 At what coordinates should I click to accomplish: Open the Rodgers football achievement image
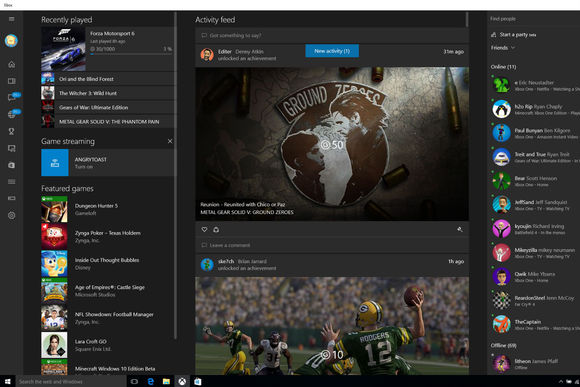tap(332, 326)
